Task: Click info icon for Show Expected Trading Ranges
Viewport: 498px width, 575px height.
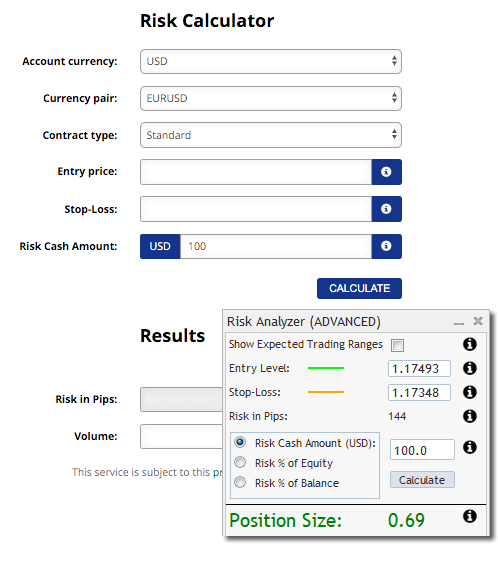Action: pyautogui.click(x=469, y=344)
